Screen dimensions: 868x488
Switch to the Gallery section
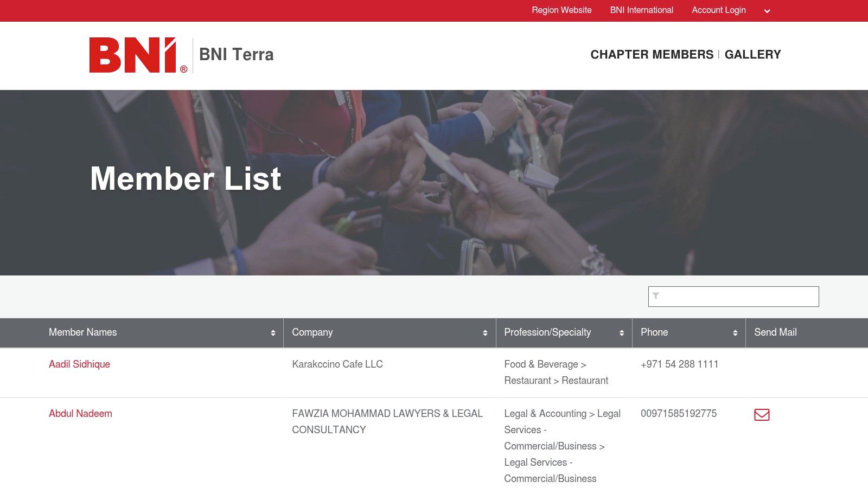753,54
